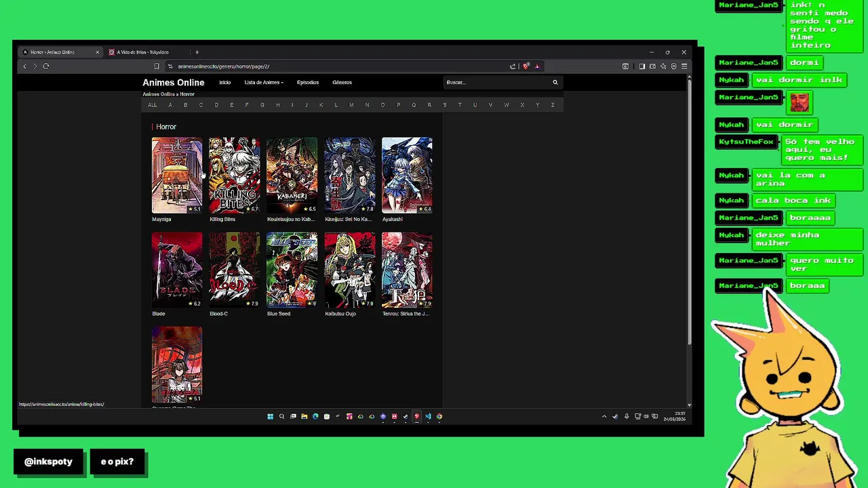Click the volume icon in the system tray
The height and width of the screenshot is (488, 868).
646,417
